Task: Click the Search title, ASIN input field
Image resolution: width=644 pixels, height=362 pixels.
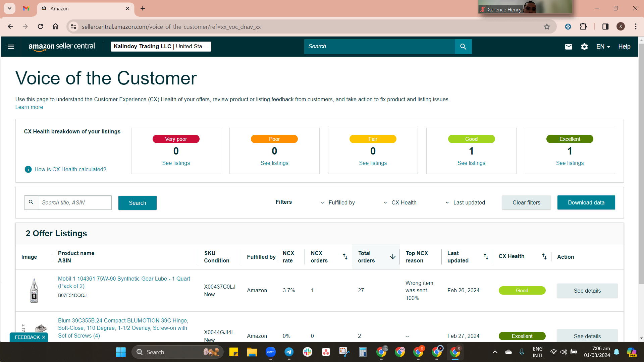Action: [74, 202]
